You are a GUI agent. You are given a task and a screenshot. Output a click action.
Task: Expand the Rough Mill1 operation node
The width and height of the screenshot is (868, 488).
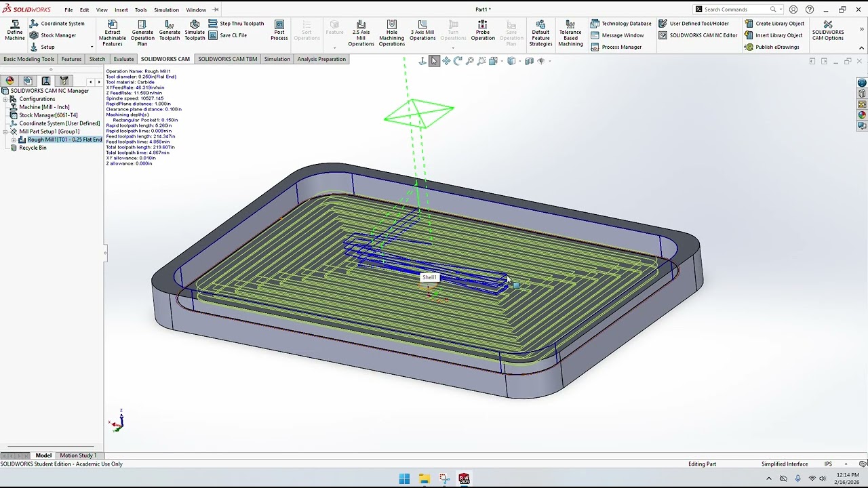(x=14, y=140)
